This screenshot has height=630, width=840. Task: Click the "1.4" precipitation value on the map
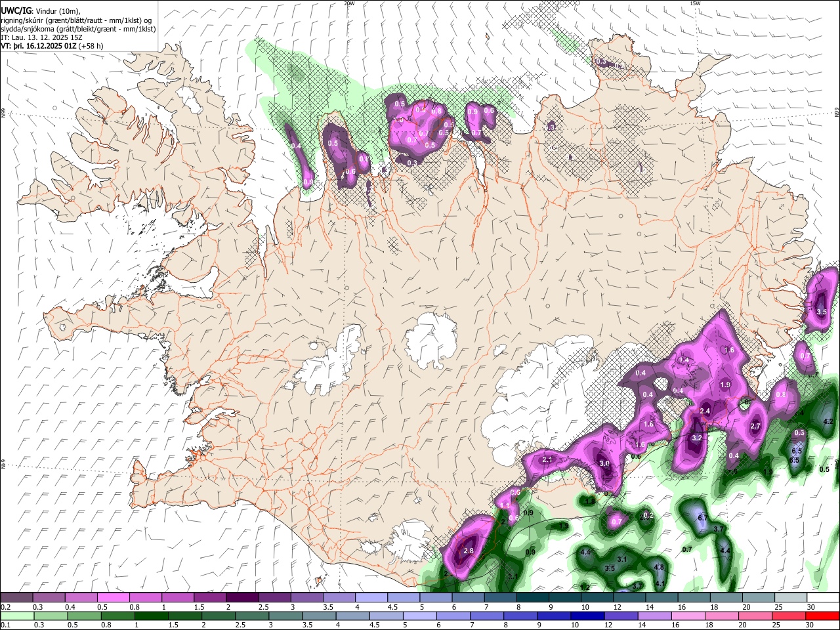coord(684,360)
